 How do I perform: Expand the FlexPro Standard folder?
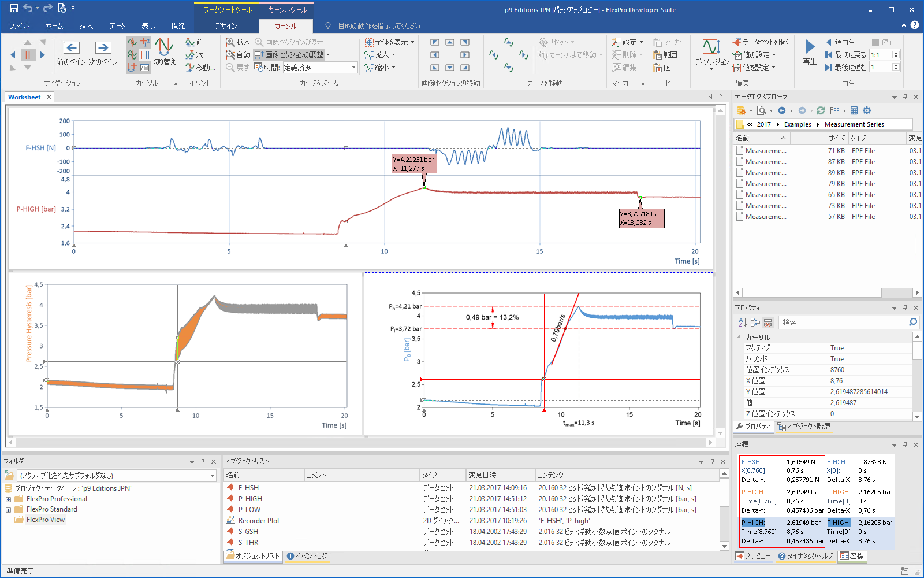coord(8,510)
